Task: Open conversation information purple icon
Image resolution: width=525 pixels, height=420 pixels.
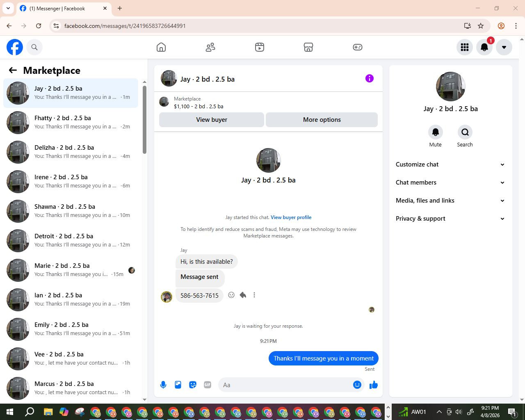Action: (x=370, y=78)
